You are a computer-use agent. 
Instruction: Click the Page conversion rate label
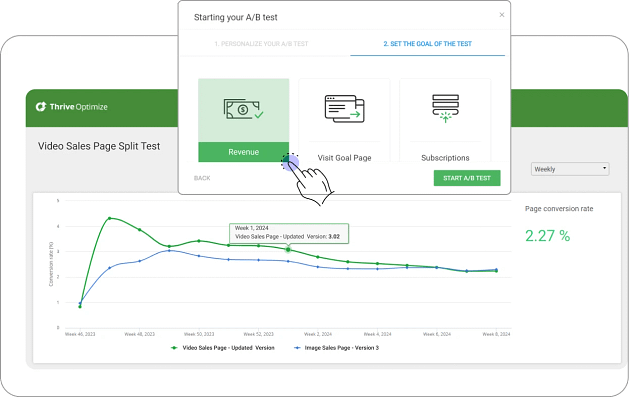(x=559, y=209)
